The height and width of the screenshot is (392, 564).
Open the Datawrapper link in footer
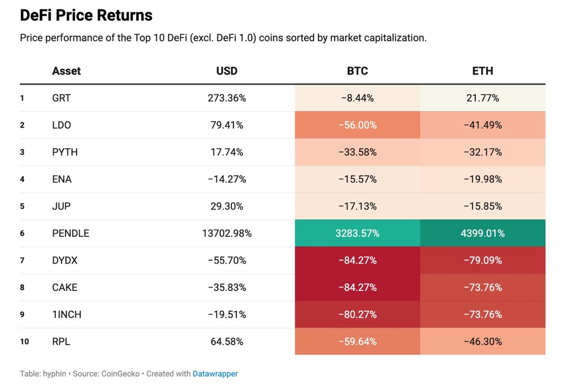pos(215,373)
